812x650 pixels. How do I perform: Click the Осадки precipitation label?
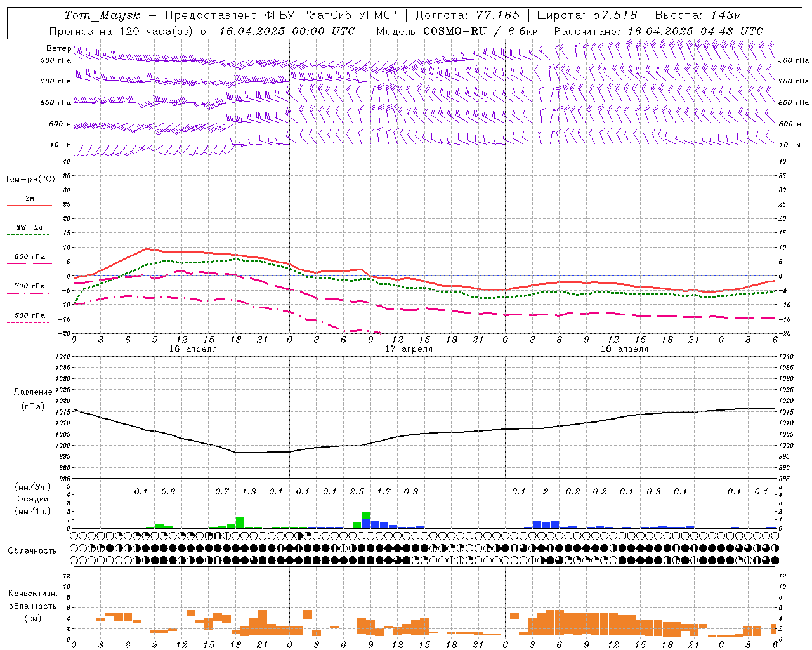33,499
